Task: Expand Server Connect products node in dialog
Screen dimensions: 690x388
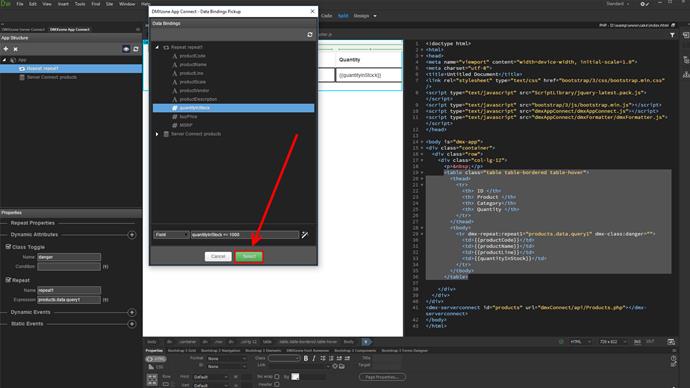Action: [157, 134]
